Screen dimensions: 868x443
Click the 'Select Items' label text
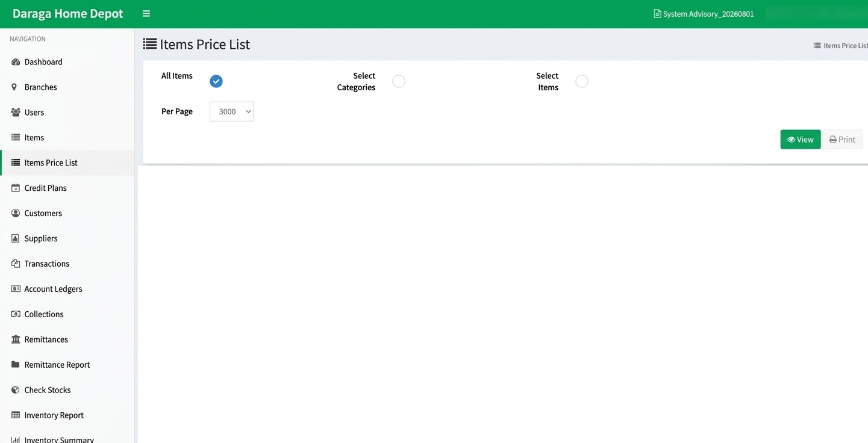pos(548,81)
